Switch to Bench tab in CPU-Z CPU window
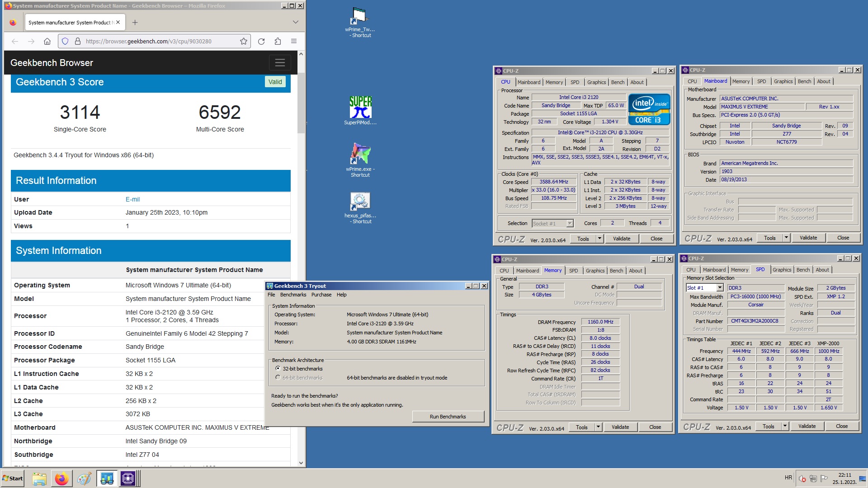Screen dimensions: 868x488 click(x=618, y=82)
